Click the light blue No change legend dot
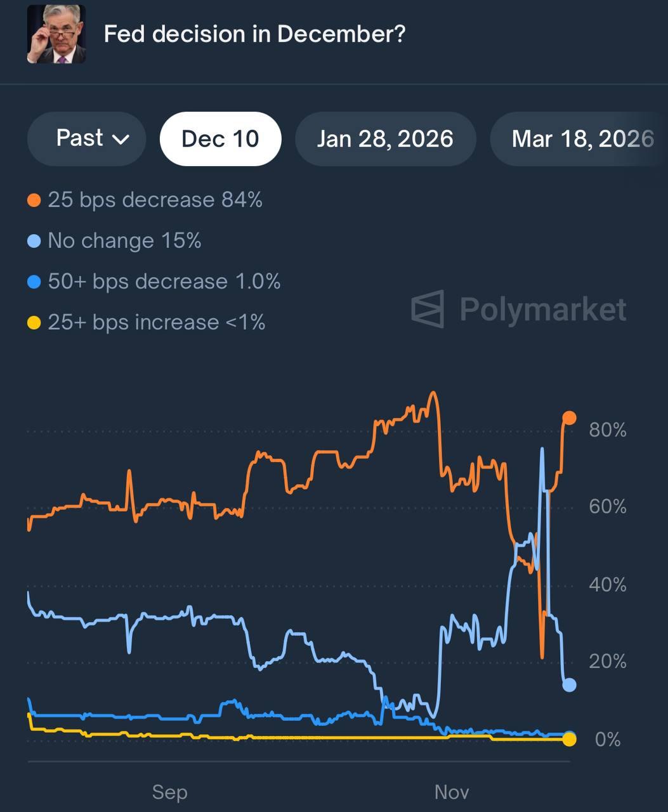This screenshot has height=812, width=668. click(x=35, y=240)
